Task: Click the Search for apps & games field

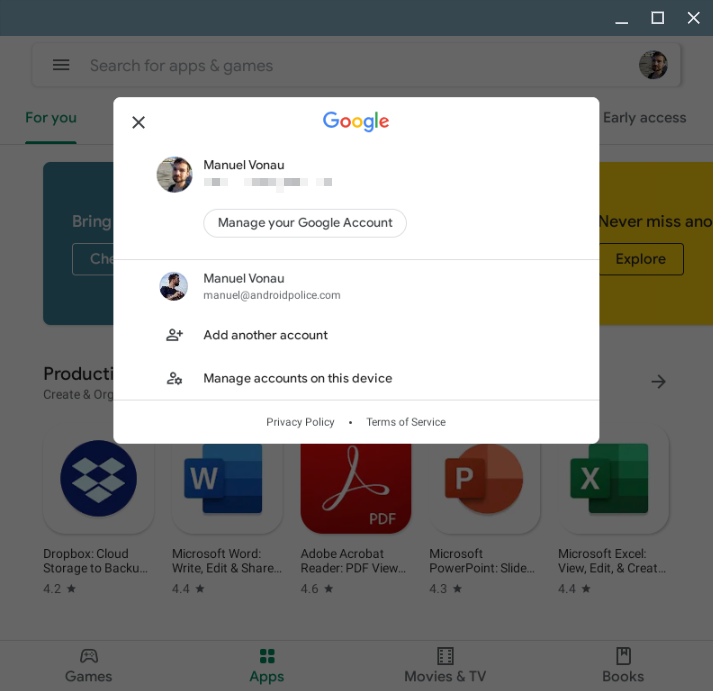Action: click(300, 65)
